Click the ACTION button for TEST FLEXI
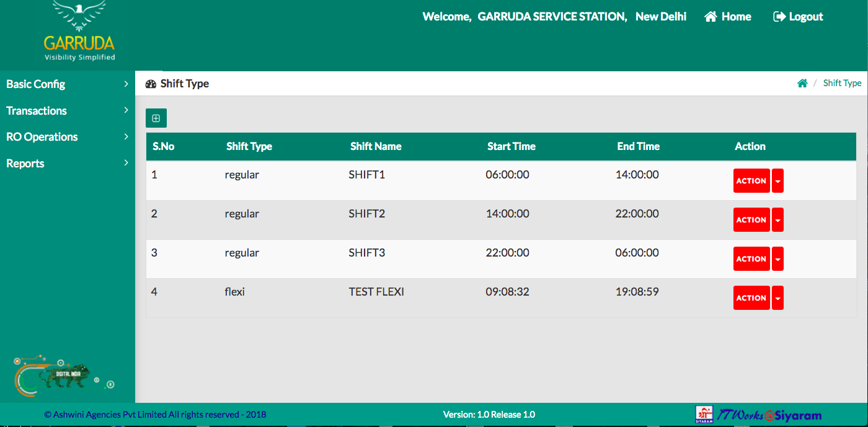The image size is (868, 427). click(x=751, y=298)
